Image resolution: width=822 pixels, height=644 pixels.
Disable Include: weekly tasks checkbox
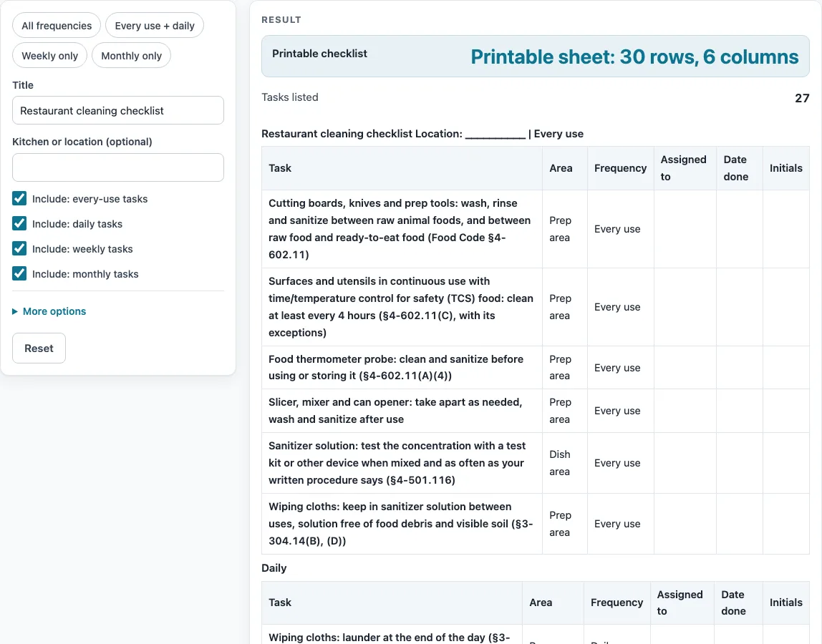(x=19, y=249)
